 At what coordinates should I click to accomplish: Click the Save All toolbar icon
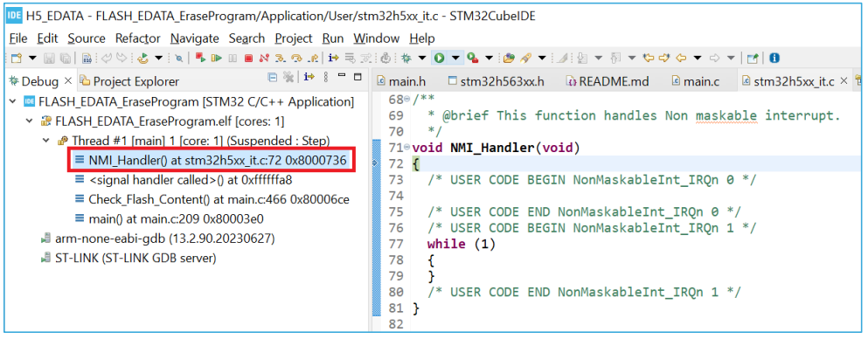click(66, 58)
